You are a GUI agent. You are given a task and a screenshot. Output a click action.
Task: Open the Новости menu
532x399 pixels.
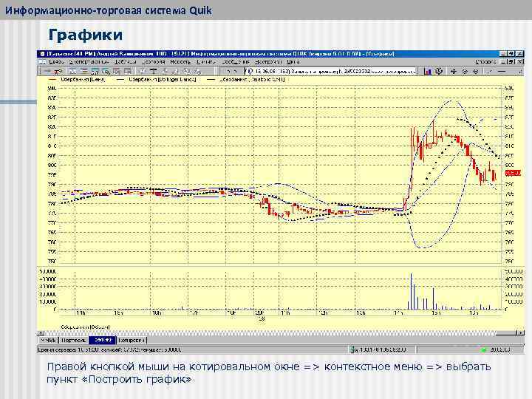(180, 62)
